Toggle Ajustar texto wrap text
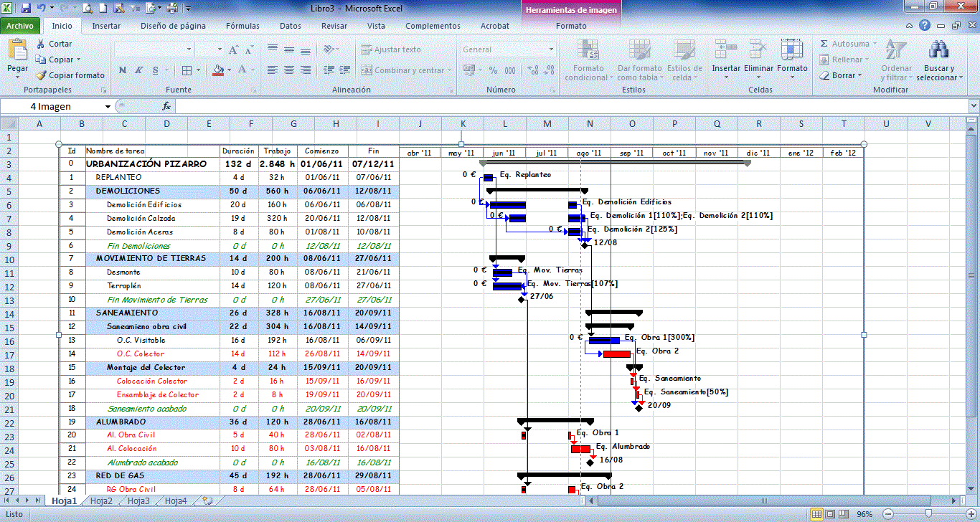The image size is (980, 522). [392, 50]
